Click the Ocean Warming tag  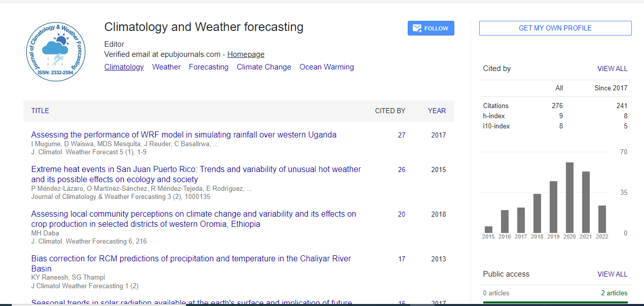(x=327, y=67)
